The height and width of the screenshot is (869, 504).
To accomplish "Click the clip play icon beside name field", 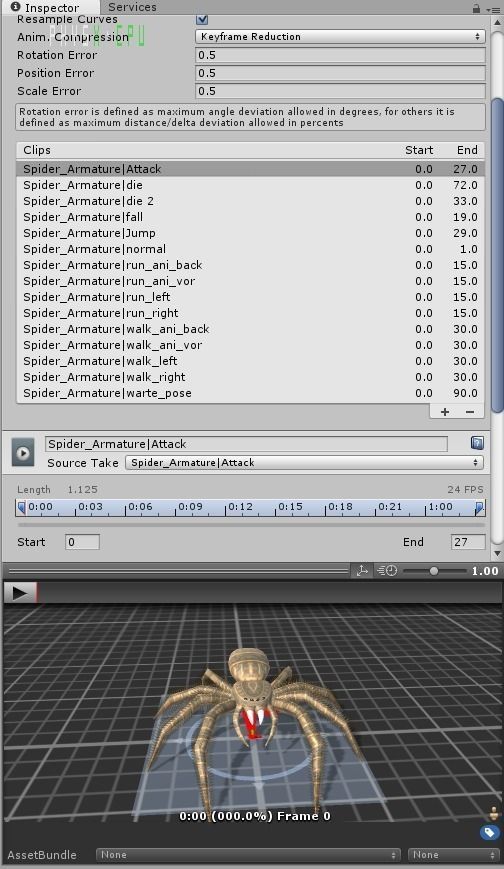I will [x=23, y=453].
